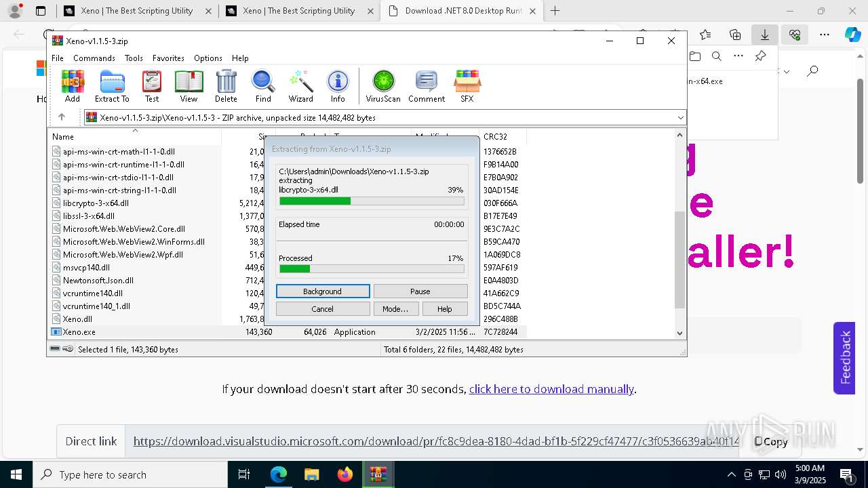Select the Xeno.exe file row
Image resolution: width=868 pixels, height=488 pixels.
coord(288,332)
